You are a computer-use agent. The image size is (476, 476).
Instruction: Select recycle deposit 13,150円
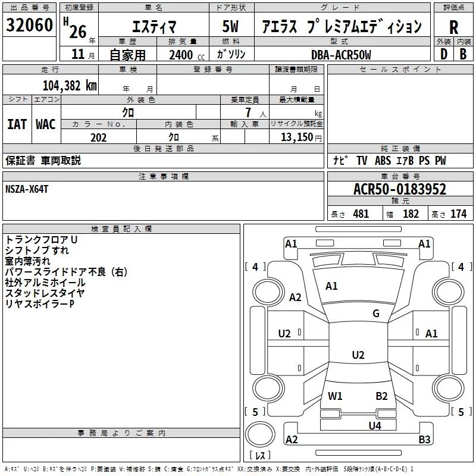[301, 137]
